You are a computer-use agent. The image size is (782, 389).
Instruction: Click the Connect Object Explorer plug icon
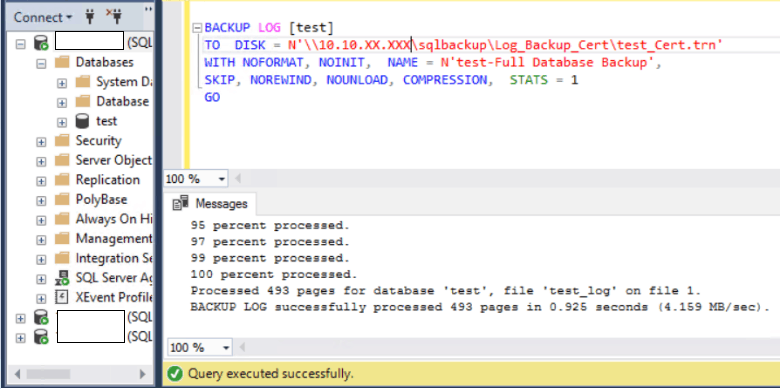click(90, 17)
